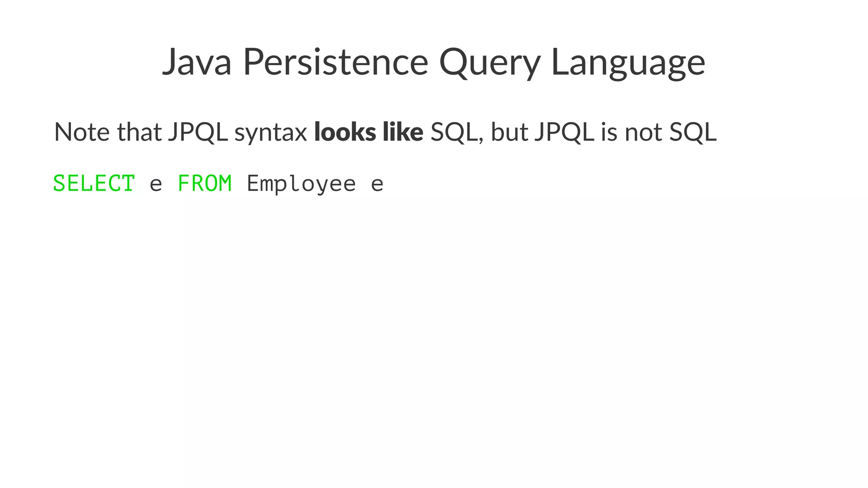Click the bold "looks like" text
Screen dimensions: 868x488
click(368, 132)
